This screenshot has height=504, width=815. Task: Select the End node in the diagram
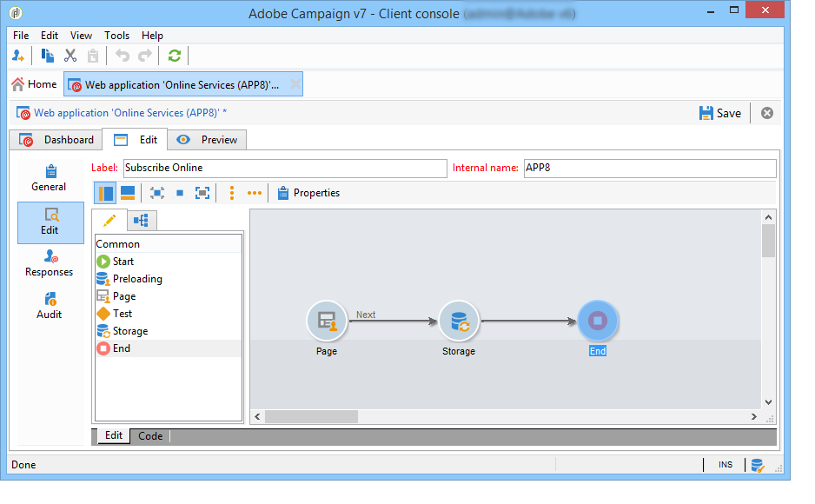(x=598, y=322)
